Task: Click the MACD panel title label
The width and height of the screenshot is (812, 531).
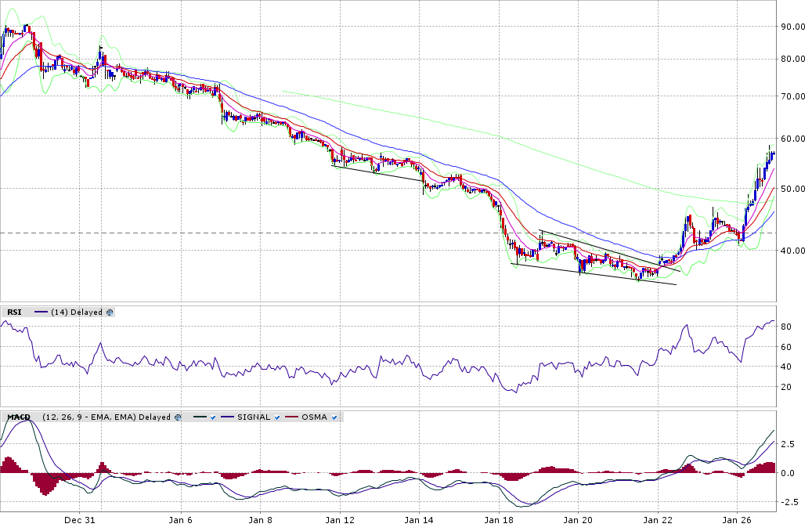Action: [x=19, y=417]
